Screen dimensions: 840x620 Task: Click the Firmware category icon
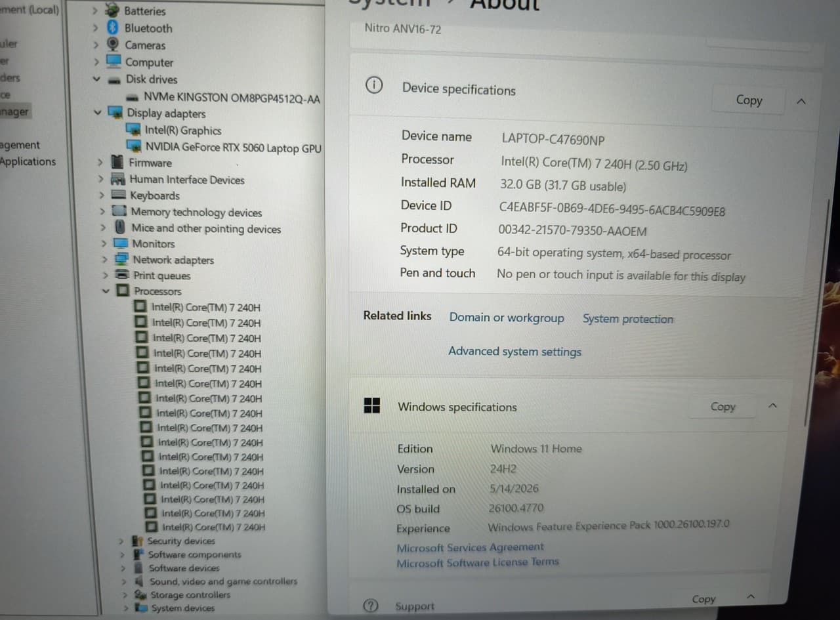tap(117, 163)
